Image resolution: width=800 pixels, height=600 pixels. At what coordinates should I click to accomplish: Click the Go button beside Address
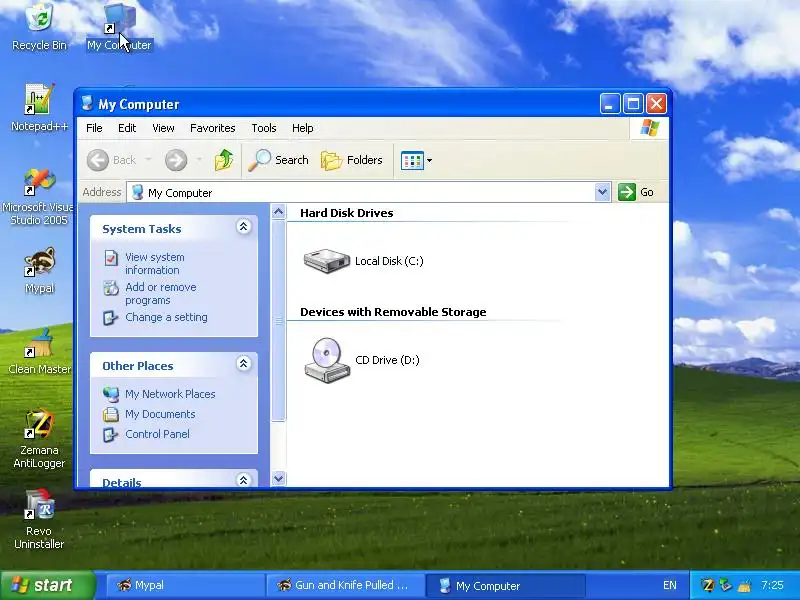[636, 192]
